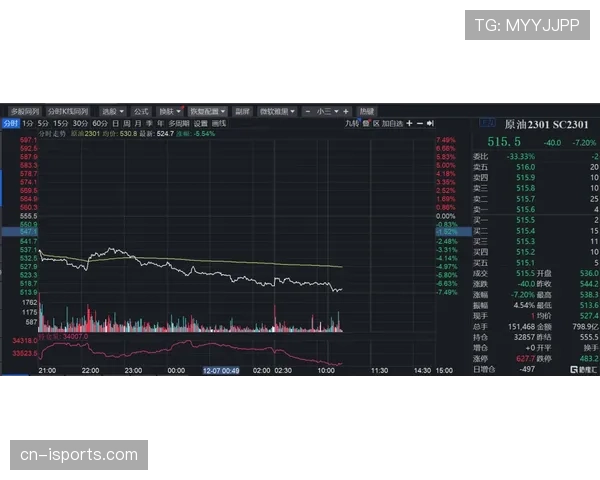Open the 多股同列 multi-stock view

25,111
